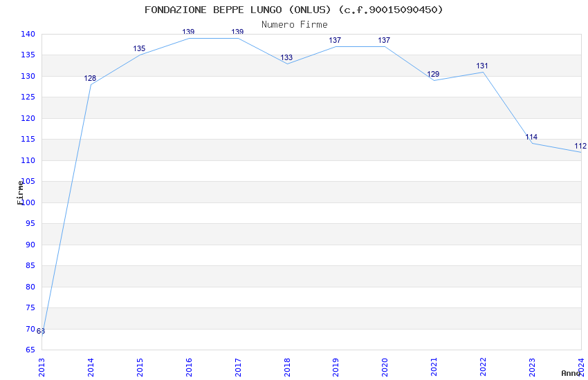The height and width of the screenshot is (380, 588).
Task: Click the data label 139 above 2017
Action: pos(237,32)
